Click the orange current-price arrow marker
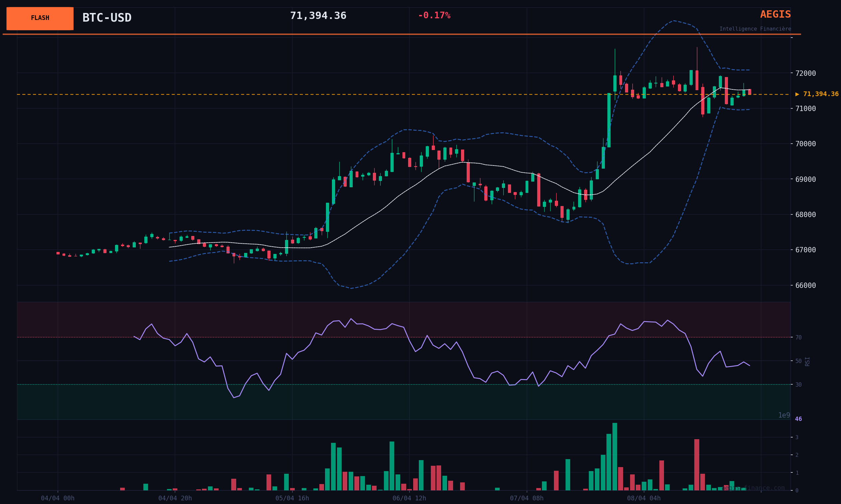The width and height of the screenshot is (841, 504). tap(797, 94)
